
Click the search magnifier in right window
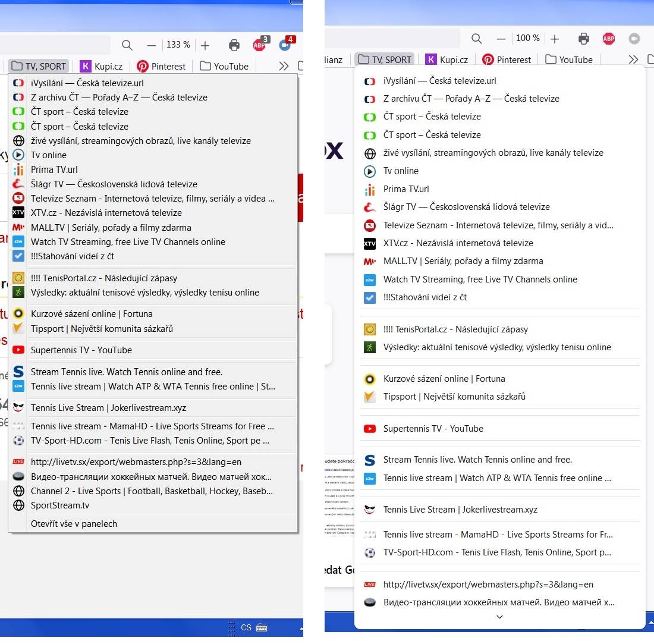pos(477,39)
